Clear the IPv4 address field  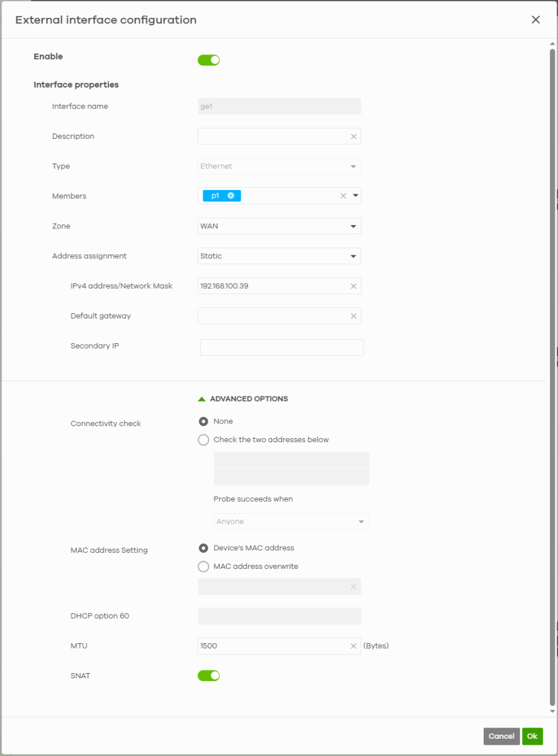point(353,286)
